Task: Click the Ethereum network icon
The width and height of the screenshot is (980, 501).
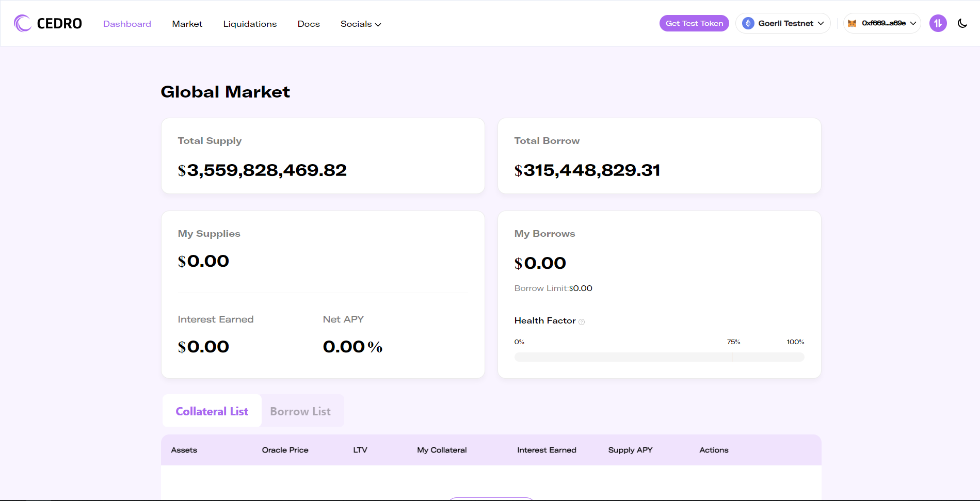Action: [748, 23]
